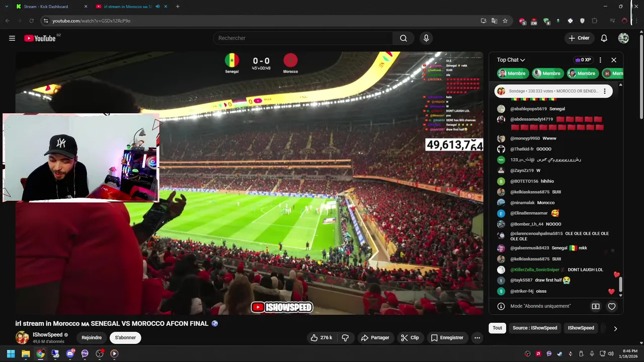This screenshot has height=362, width=644.
Task: Open YouTube notifications bell
Action: tap(604, 38)
